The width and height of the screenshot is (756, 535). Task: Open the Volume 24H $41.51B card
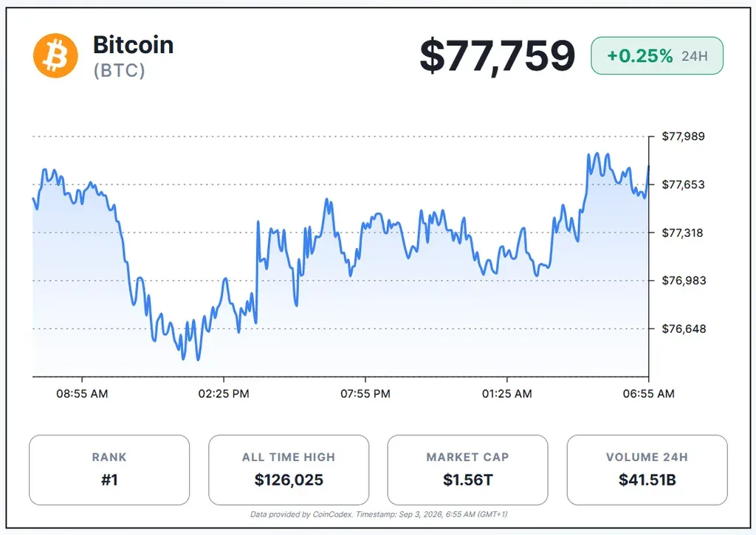tap(647, 470)
